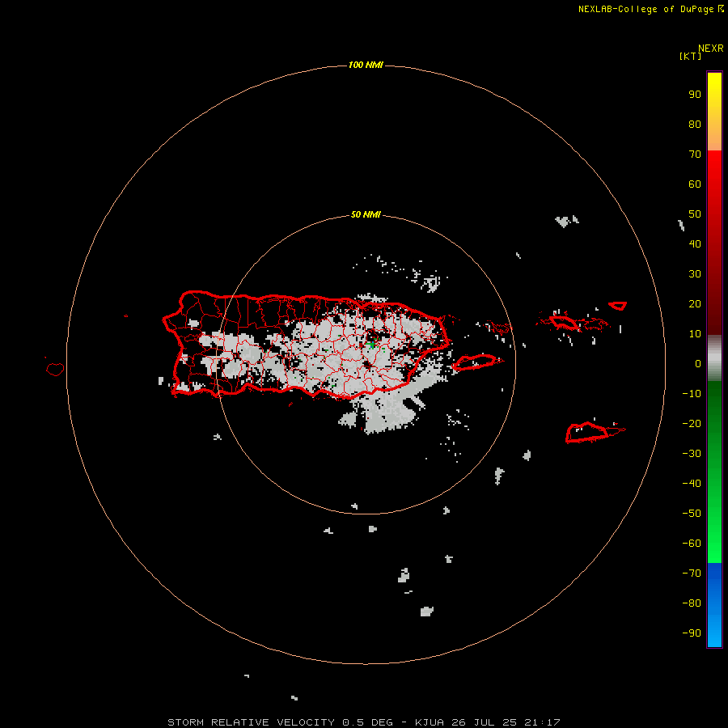Click the -50 value on the color scale
728x728 pixels.
click(692, 514)
